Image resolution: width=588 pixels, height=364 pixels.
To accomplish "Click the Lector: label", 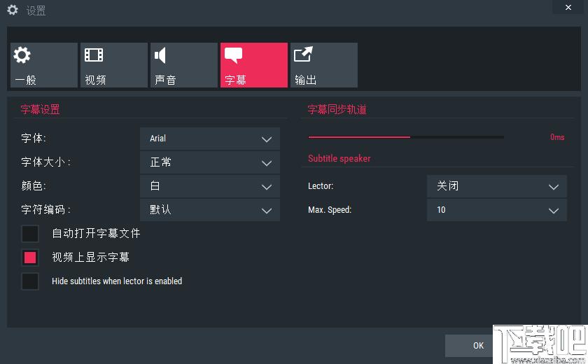I will pos(321,186).
